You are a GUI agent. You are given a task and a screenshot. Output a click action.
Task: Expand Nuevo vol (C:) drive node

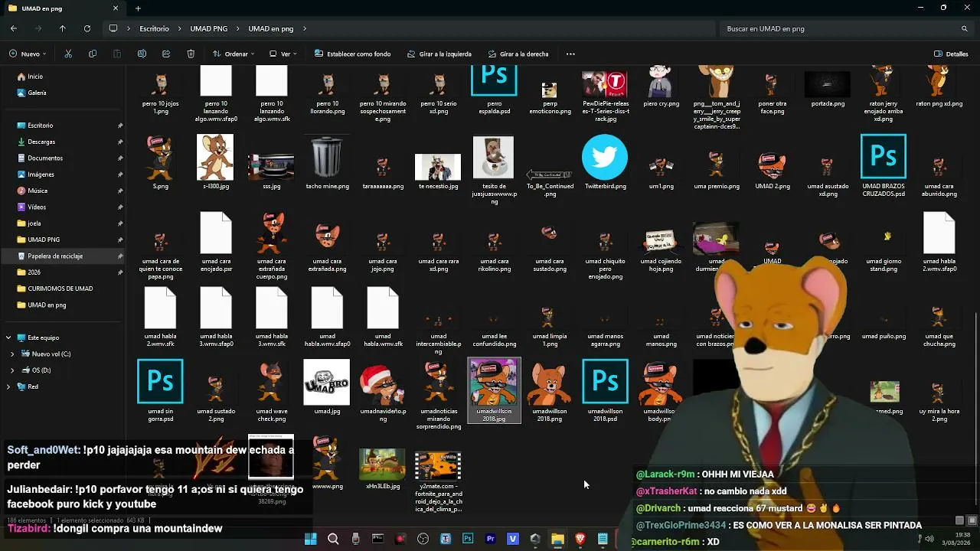click(x=12, y=354)
